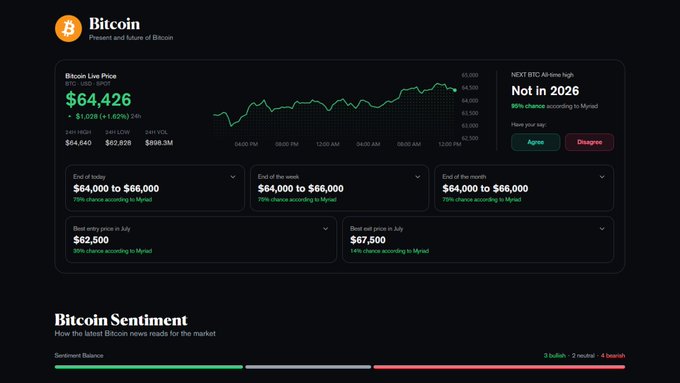Screen dimensions: 680x383
Task: Click the Bitcoin page title
Action: coord(114,24)
